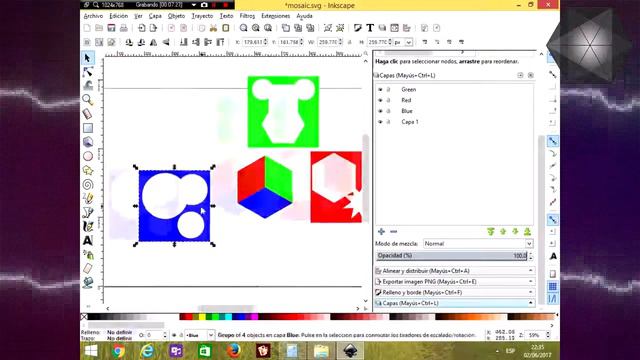The height and width of the screenshot is (360, 640).
Task: Click the Print document toolbar icon
Action: point(123,28)
